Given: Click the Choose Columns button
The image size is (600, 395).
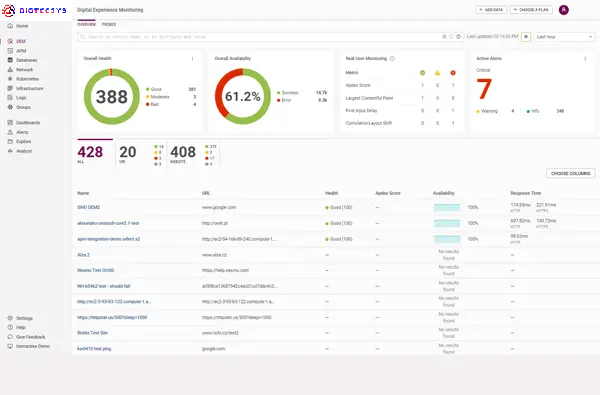Looking at the screenshot, I should point(571,173).
